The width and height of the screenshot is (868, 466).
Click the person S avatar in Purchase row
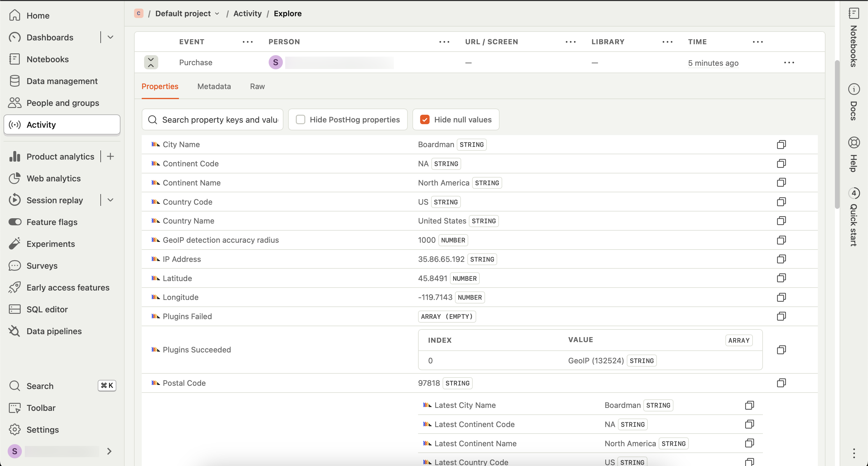point(276,63)
